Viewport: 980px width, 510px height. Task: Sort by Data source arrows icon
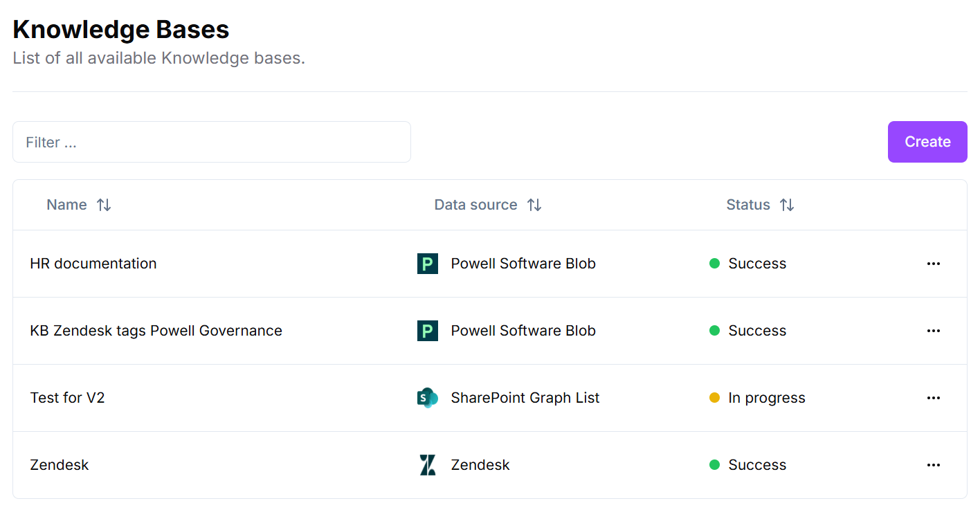coord(534,205)
